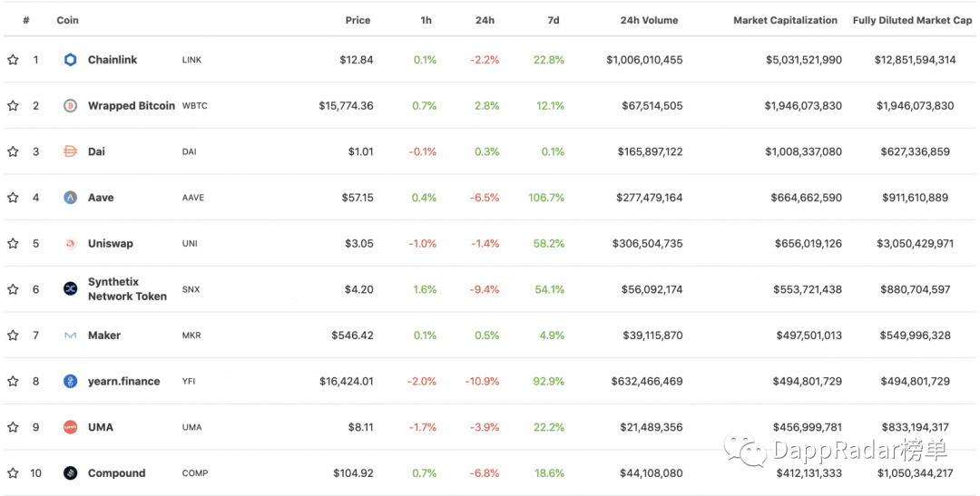Open the Chainlink coin page
This screenshot has width=980, height=496.
click(113, 60)
